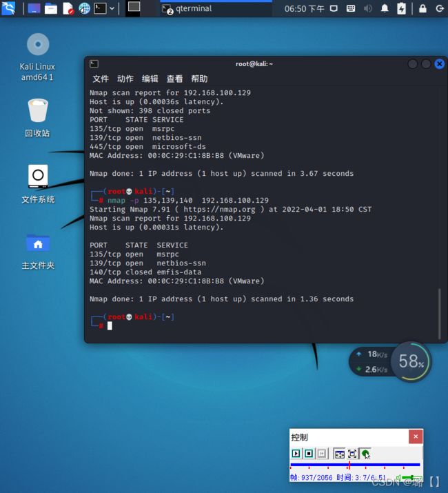Click 'Not shown: 398 closed ports' text
The image size is (448, 493).
click(x=150, y=111)
